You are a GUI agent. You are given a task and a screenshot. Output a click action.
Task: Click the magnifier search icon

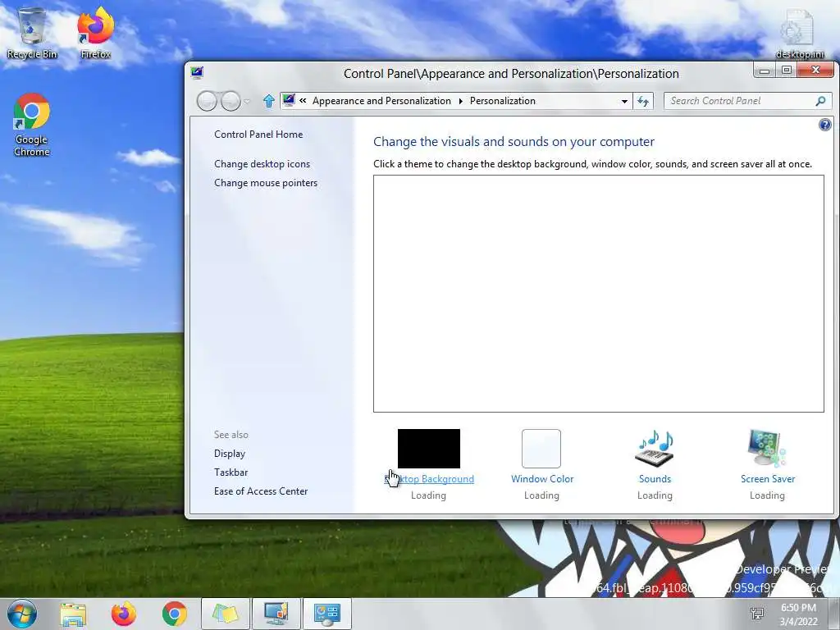tap(820, 101)
